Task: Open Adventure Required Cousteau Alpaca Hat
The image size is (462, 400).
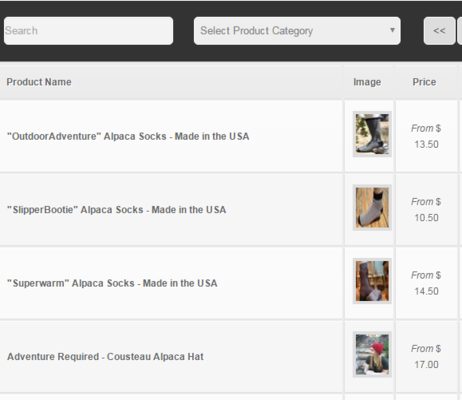Action: [105, 357]
